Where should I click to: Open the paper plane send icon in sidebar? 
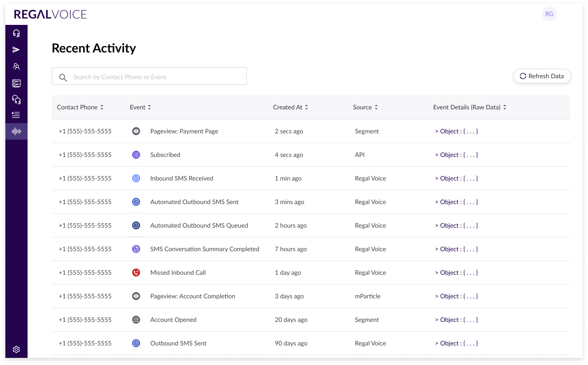point(16,50)
